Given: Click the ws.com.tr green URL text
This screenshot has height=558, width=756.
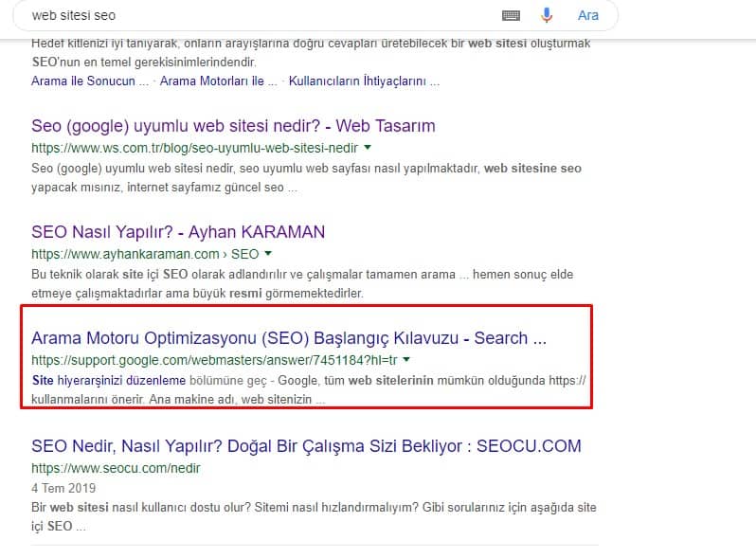Looking at the screenshot, I should pyautogui.click(x=194, y=149).
